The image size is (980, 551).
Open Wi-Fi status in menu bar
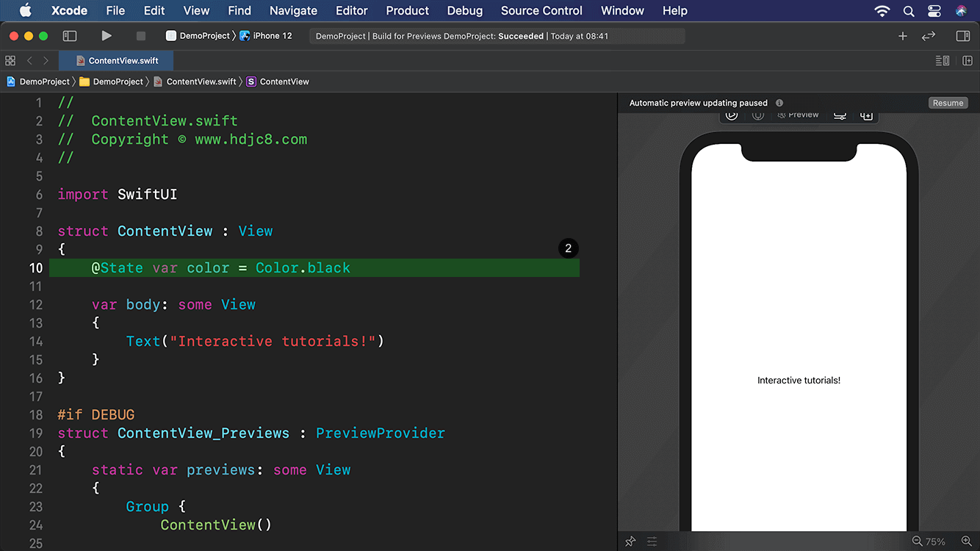pos(882,10)
